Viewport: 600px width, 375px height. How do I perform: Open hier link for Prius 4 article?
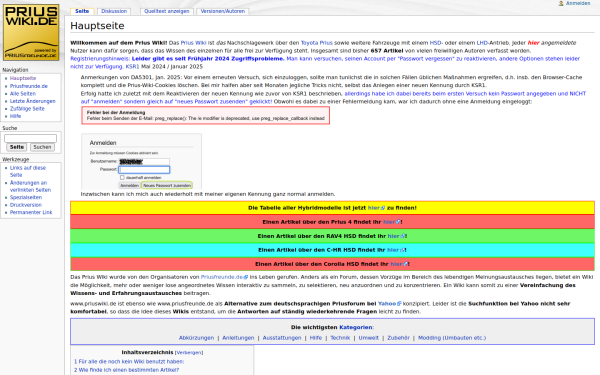[x=391, y=222]
